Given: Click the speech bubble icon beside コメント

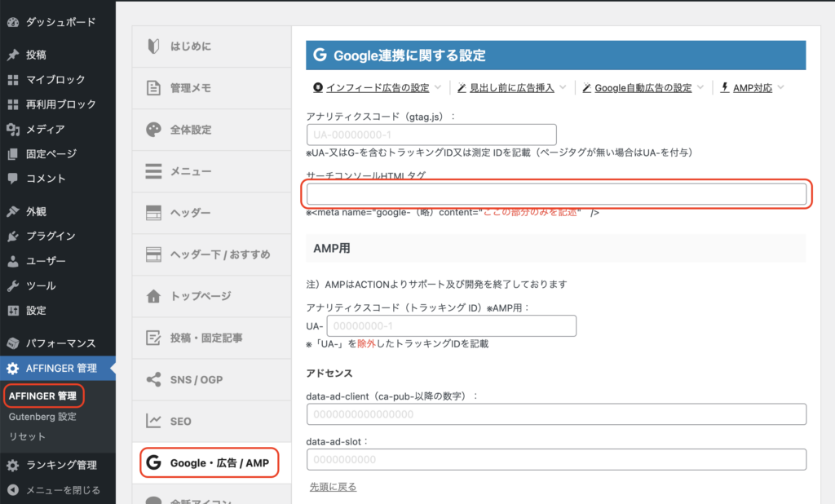Looking at the screenshot, I should tap(13, 179).
